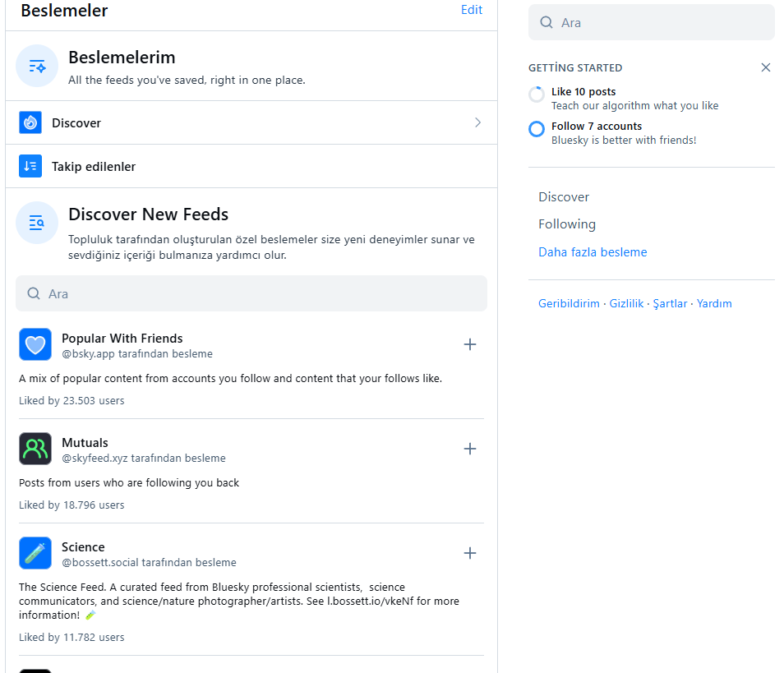Click the Takip edilenler sort icon

pos(30,166)
